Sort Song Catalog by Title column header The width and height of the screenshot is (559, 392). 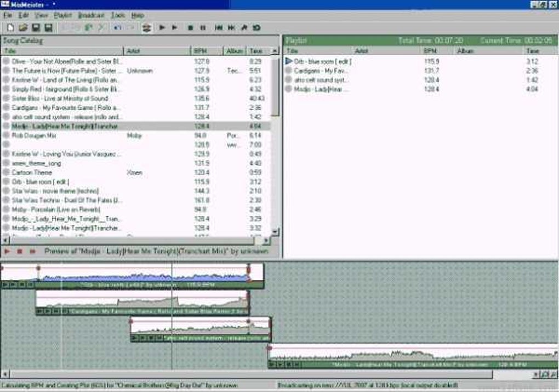pyautogui.click(x=62, y=51)
